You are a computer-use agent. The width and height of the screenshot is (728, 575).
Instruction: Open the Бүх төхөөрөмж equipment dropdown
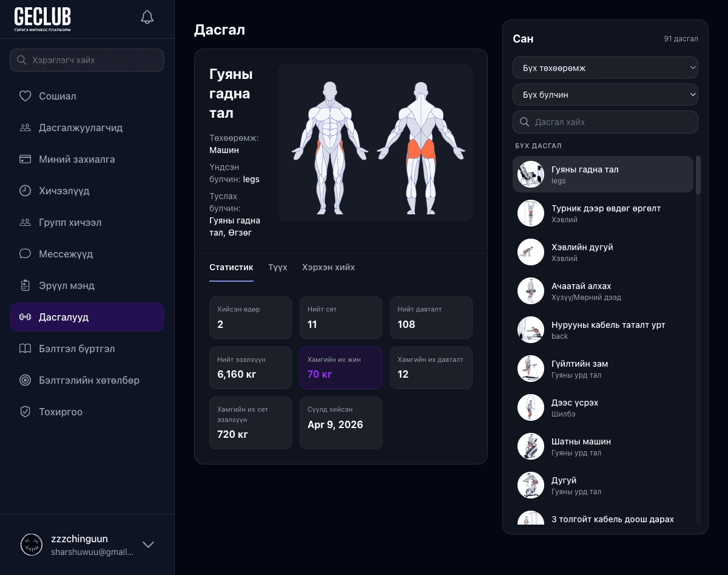coord(605,68)
